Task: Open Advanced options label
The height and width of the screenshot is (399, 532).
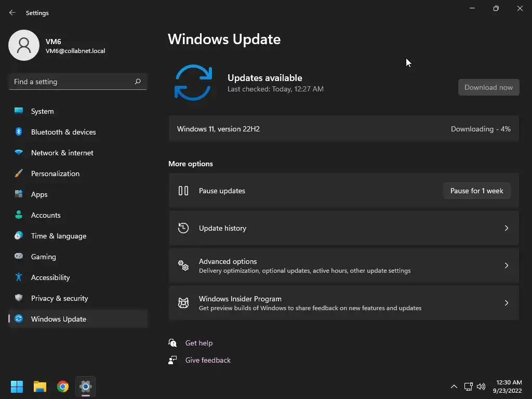Action: 228,261
